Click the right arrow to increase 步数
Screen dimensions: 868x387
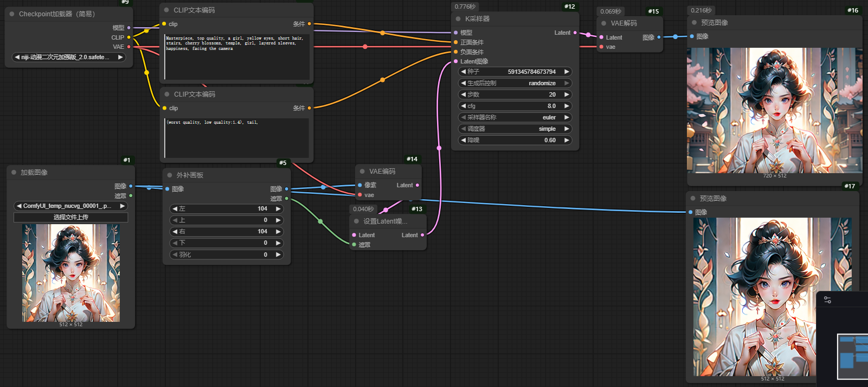[567, 94]
